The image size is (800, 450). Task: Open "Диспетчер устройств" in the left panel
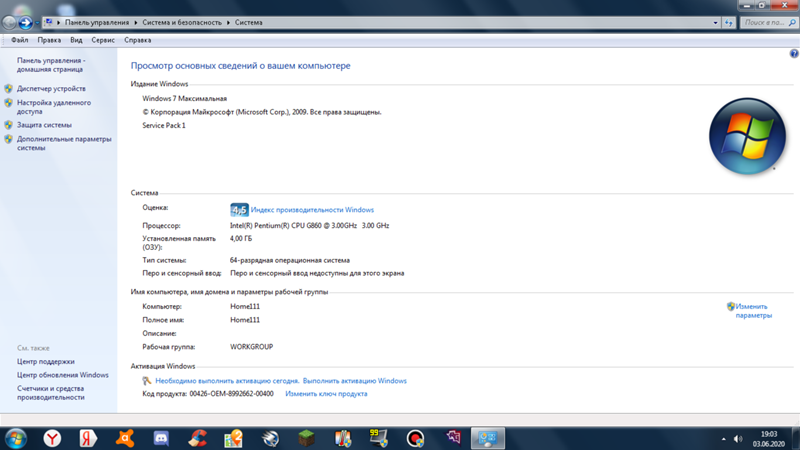click(x=51, y=89)
